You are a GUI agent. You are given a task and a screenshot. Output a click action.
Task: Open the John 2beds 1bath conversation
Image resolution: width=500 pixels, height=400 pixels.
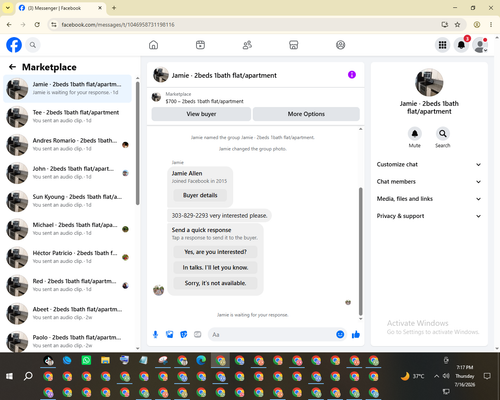[x=68, y=173]
